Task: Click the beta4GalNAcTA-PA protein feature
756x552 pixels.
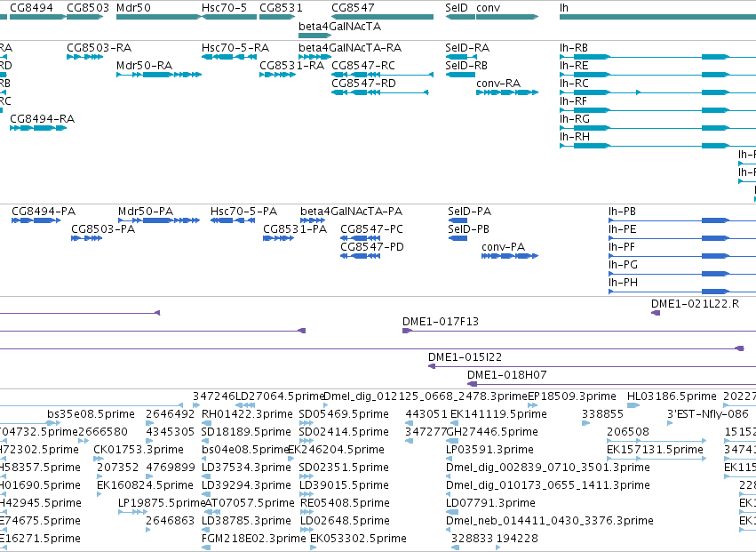Action: pos(313,220)
